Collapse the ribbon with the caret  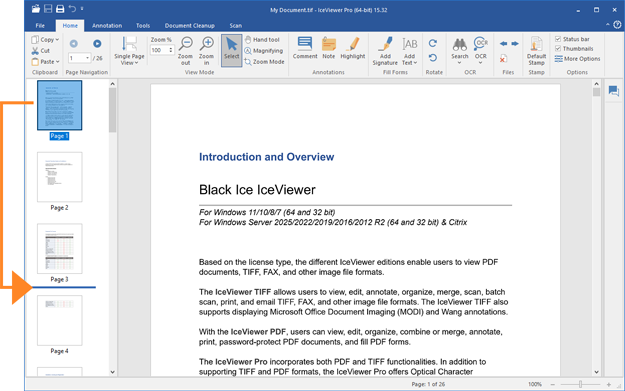[x=607, y=25]
